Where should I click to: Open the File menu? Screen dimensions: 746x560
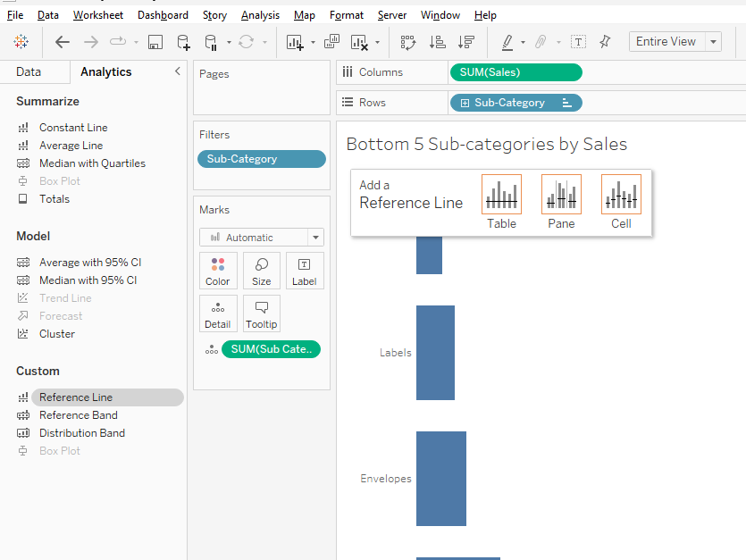[x=15, y=15]
